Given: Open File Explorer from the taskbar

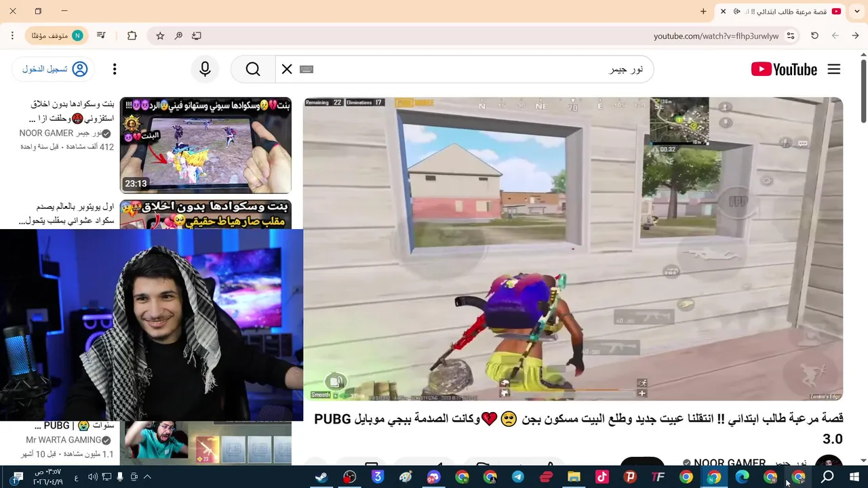Looking at the screenshot, I should 574,477.
